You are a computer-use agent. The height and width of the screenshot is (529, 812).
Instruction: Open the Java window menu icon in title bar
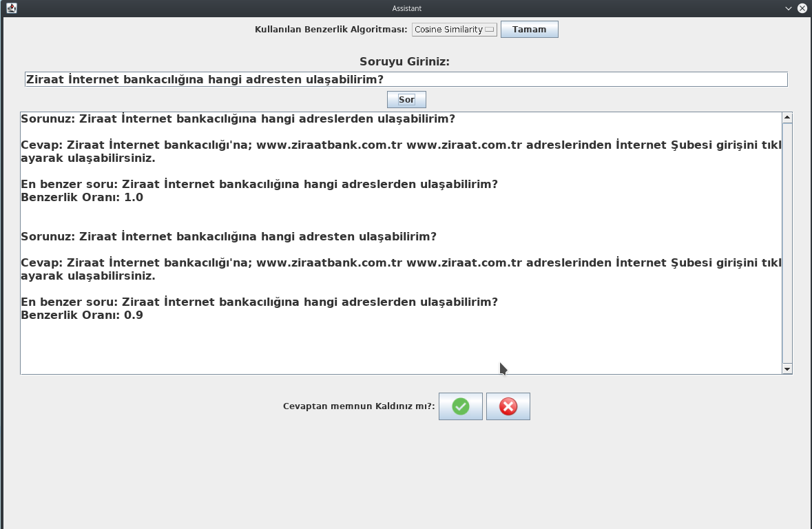12,8
